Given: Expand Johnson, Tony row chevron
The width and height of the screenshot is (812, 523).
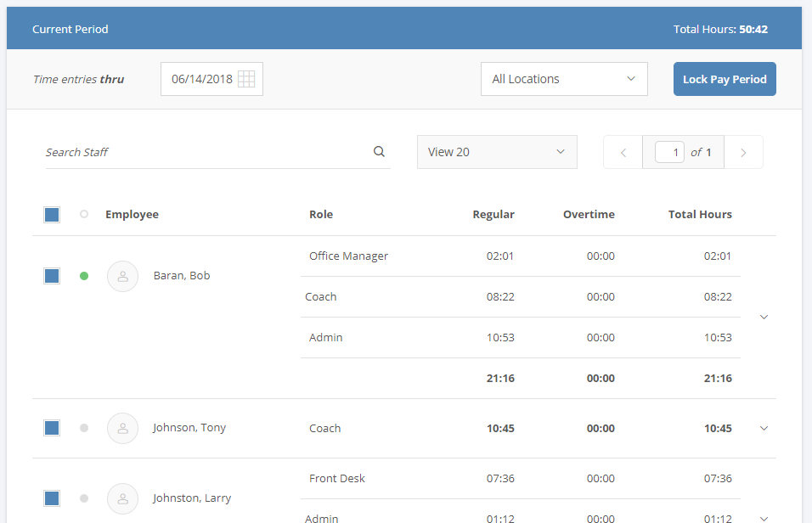Looking at the screenshot, I should [764, 428].
